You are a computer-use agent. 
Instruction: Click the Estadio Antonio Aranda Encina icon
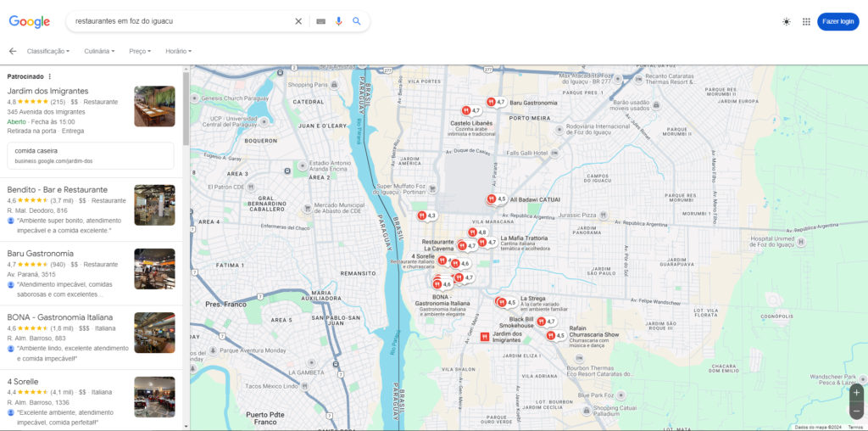(x=303, y=165)
